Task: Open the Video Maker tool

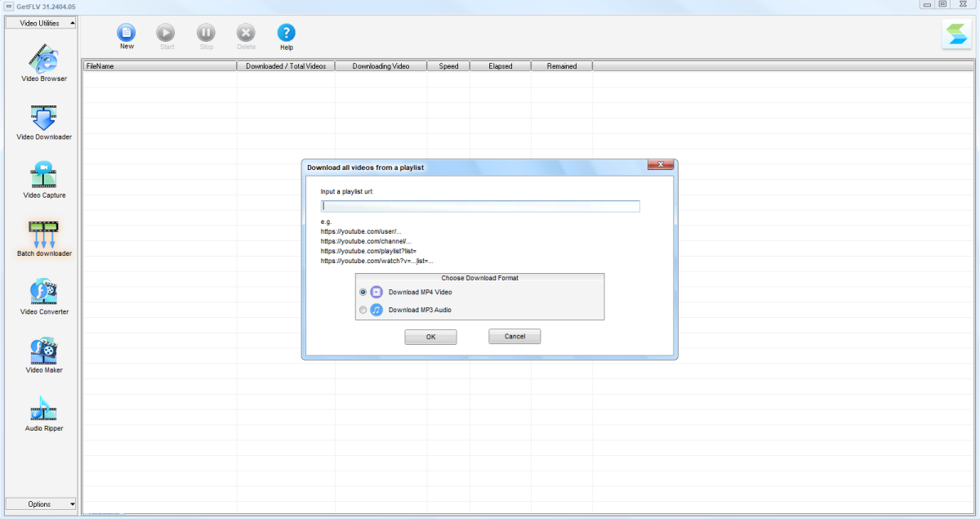Action: click(x=44, y=353)
